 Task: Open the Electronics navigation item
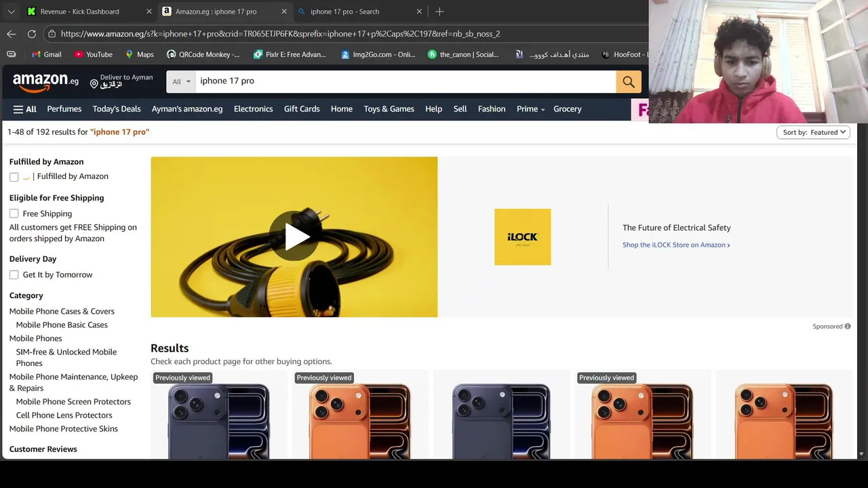coord(254,109)
